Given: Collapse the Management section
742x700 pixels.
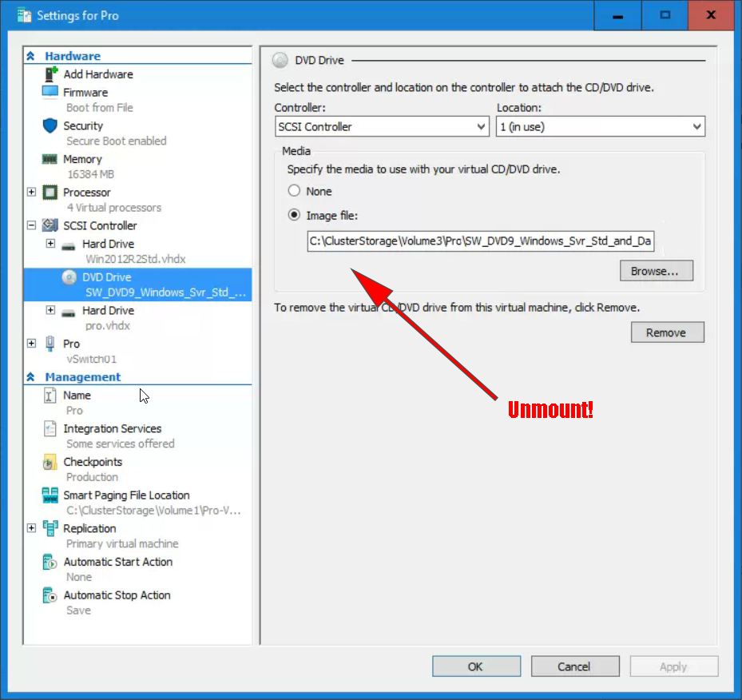Looking at the screenshot, I should tap(31, 376).
